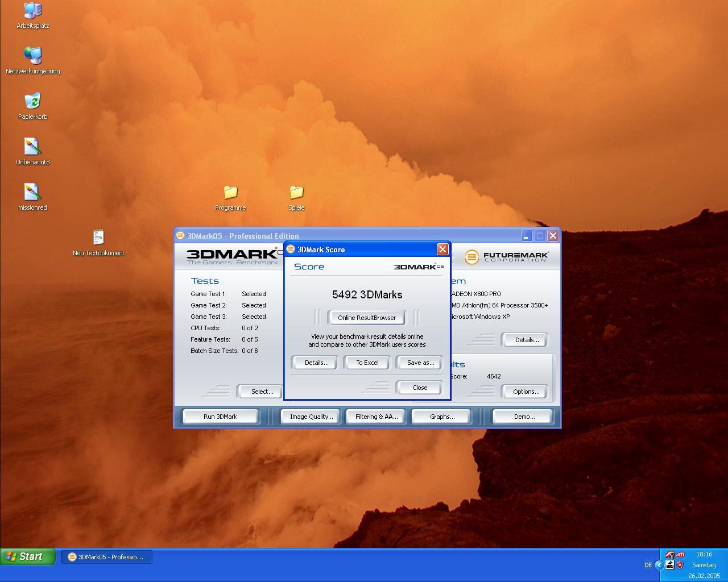The image size is (728, 582).
Task: Click the Tests section heading
Action: tap(205, 281)
